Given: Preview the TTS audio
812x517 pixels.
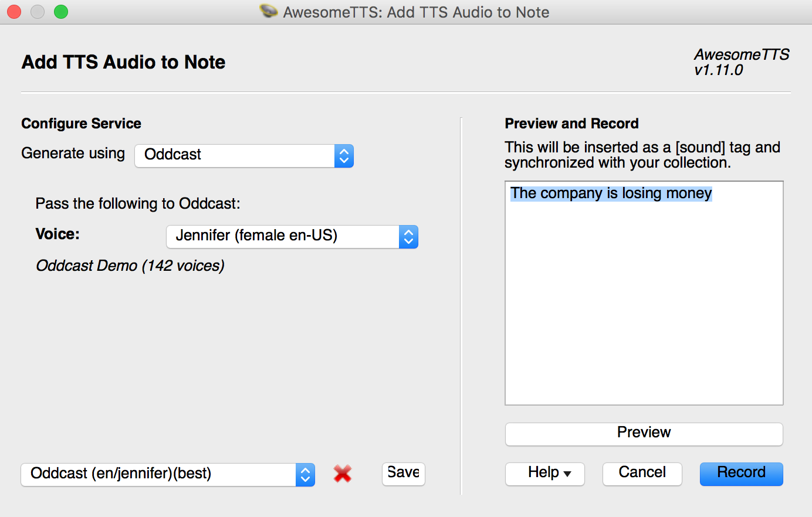Looking at the screenshot, I should pyautogui.click(x=644, y=434).
